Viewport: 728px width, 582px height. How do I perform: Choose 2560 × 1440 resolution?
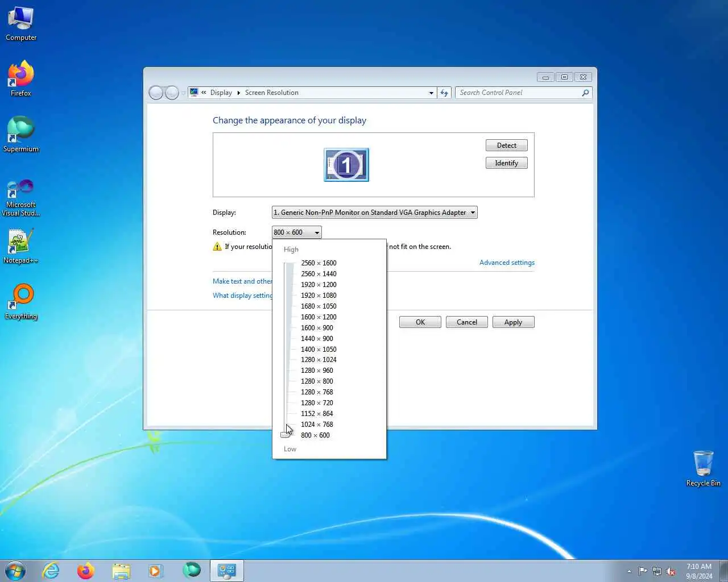(318, 274)
